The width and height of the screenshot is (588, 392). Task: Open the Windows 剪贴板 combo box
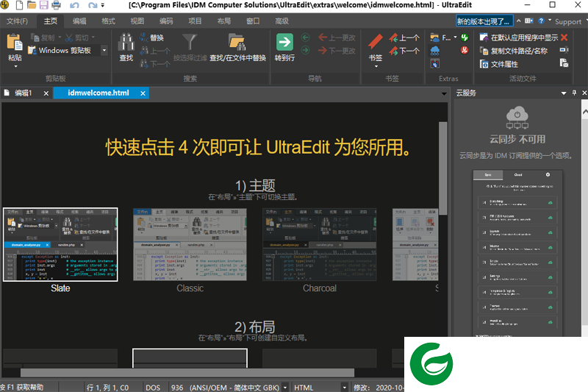[x=104, y=50]
